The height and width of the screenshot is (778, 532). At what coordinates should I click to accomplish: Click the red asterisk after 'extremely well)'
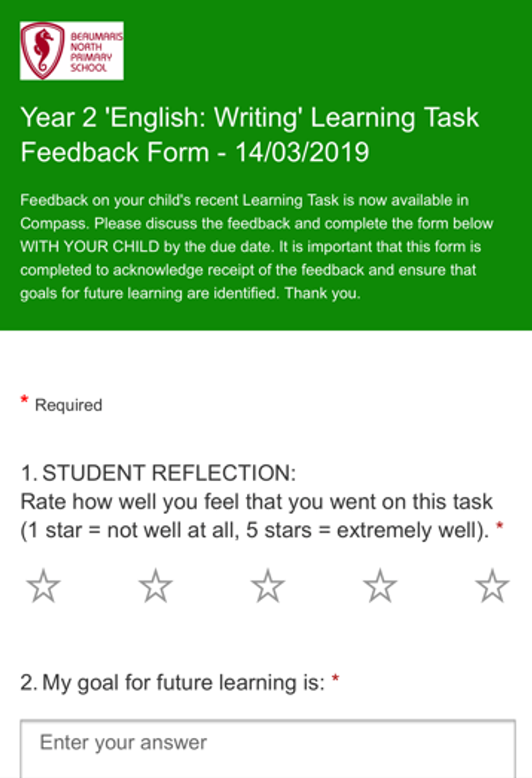coord(499,527)
